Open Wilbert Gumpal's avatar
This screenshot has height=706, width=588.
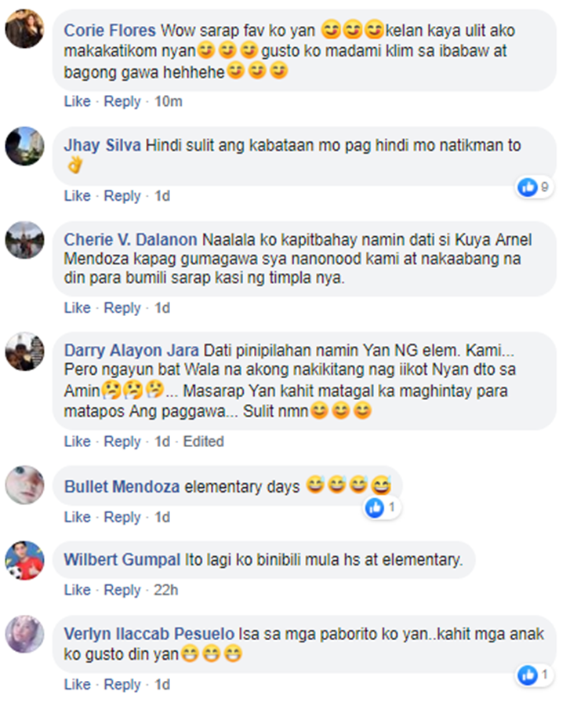point(25,561)
